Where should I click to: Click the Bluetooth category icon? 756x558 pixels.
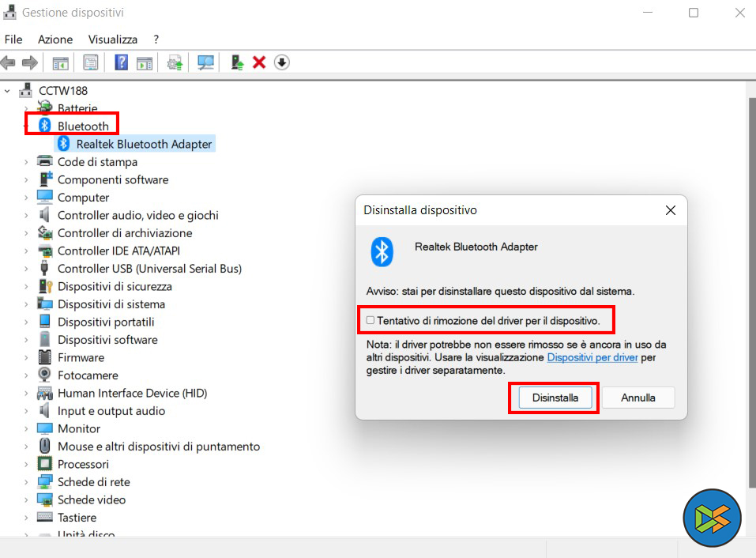point(45,126)
